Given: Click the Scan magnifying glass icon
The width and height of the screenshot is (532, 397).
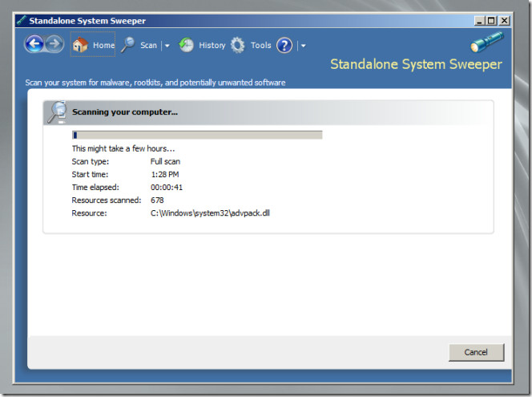Looking at the screenshot, I should coord(128,45).
